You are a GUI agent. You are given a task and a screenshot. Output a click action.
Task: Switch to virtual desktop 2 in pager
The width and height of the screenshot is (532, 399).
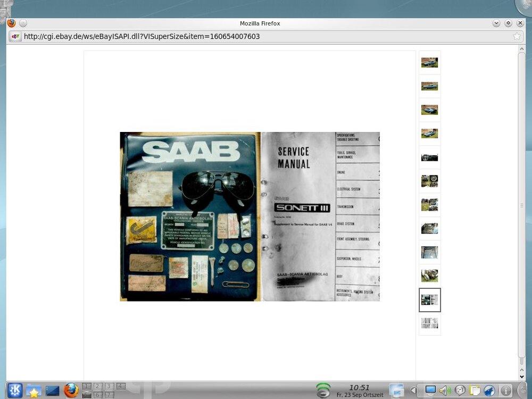98,386
